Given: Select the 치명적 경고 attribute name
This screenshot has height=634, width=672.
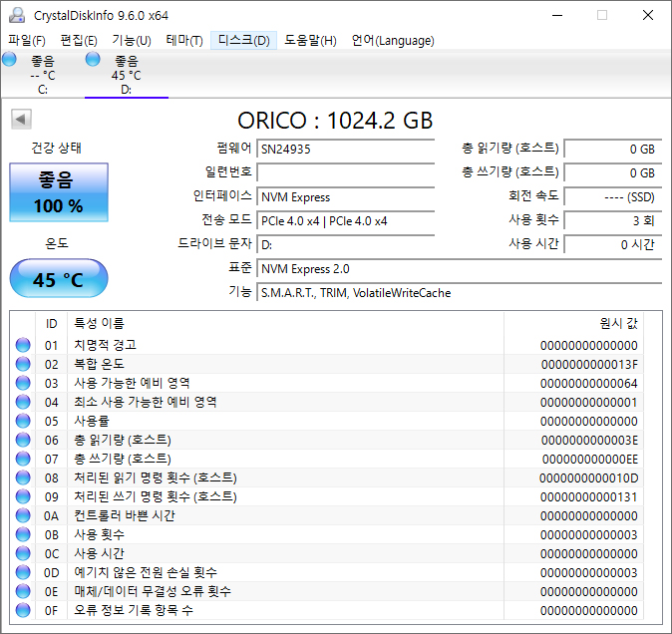Looking at the screenshot, I should [x=105, y=345].
